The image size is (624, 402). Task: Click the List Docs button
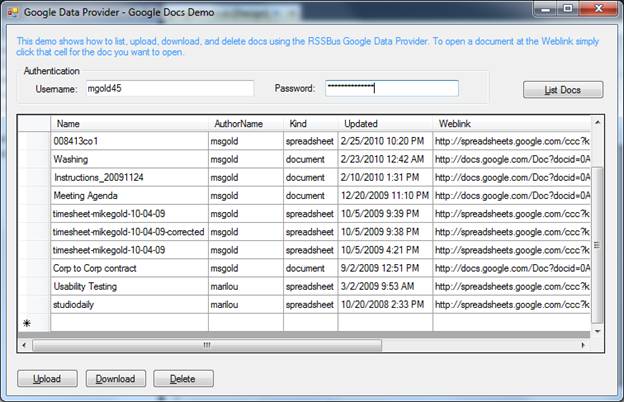click(x=563, y=90)
